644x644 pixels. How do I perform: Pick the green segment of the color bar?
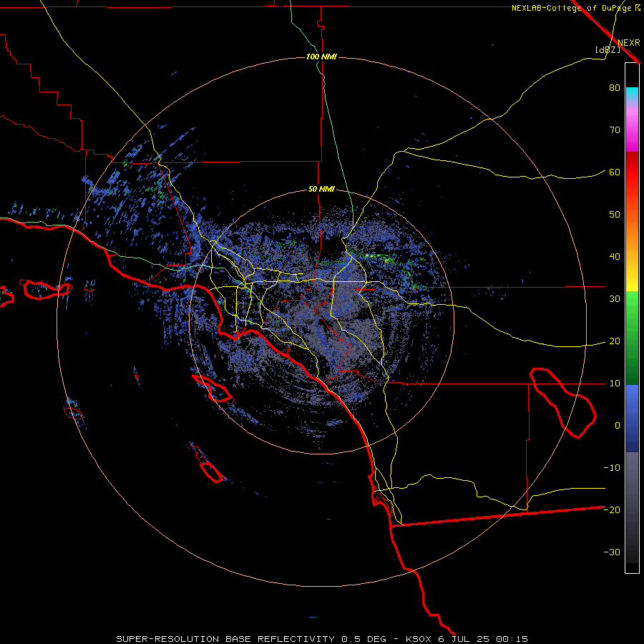pos(632,338)
